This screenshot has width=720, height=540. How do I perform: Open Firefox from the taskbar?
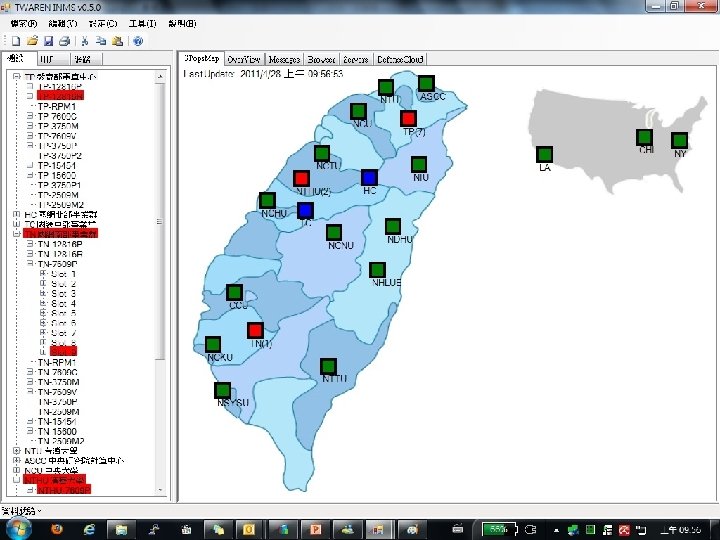point(57,529)
